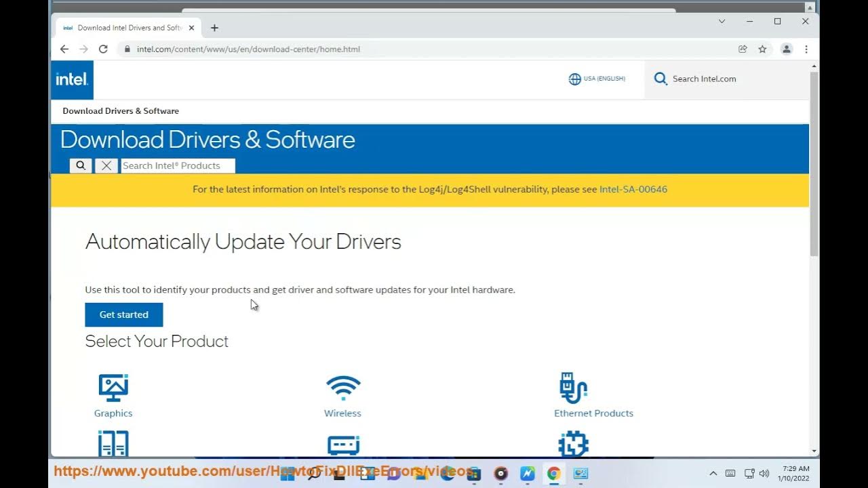This screenshot has width=868, height=488.
Task: Click the scrollbar down arrow
Action: pos(814,451)
